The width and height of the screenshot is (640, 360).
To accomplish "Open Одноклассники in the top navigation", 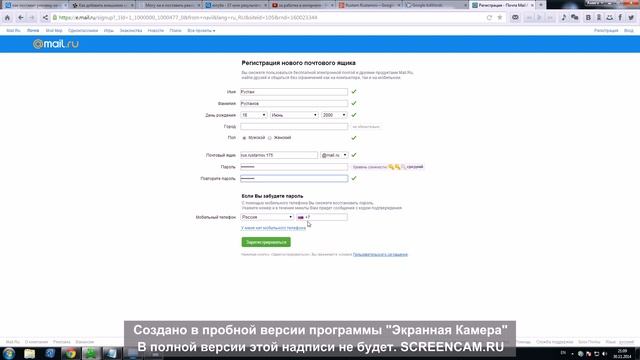I will pos(83,31).
